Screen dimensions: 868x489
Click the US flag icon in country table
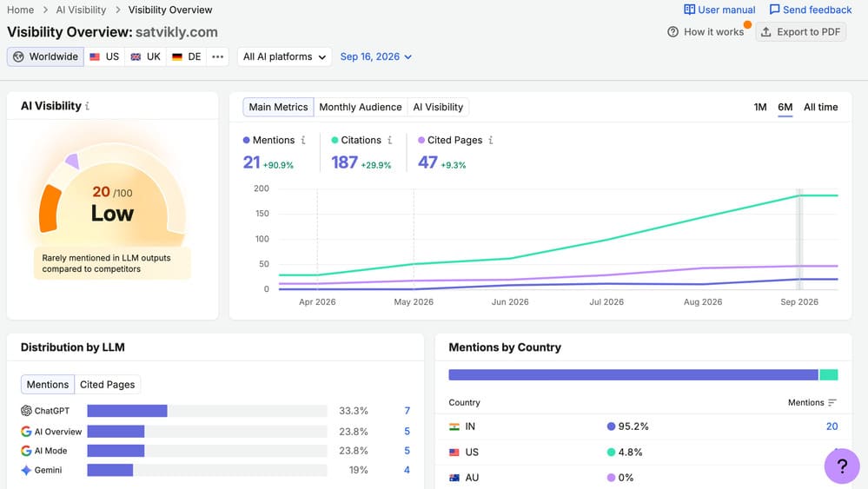click(x=454, y=452)
